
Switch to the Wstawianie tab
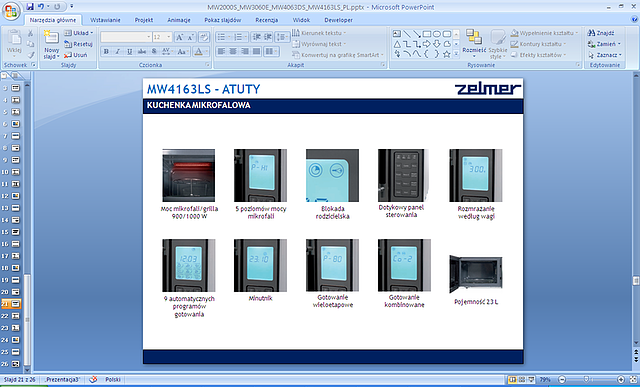click(x=105, y=20)
